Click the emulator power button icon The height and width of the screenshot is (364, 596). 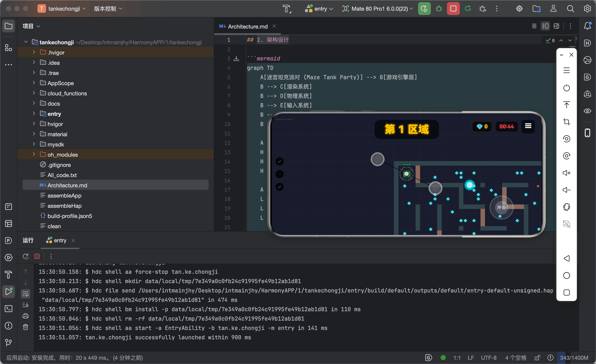pyautogui.click(x=566, y=88)
